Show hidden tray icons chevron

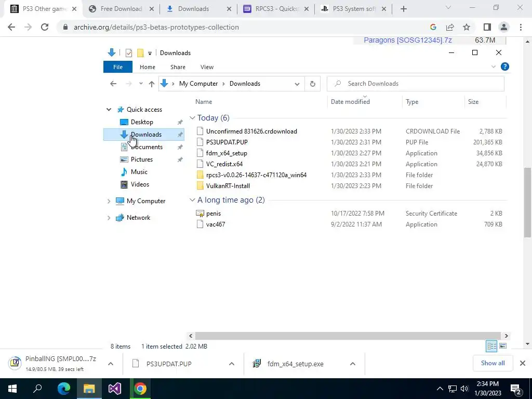click(x=440, y=389)
